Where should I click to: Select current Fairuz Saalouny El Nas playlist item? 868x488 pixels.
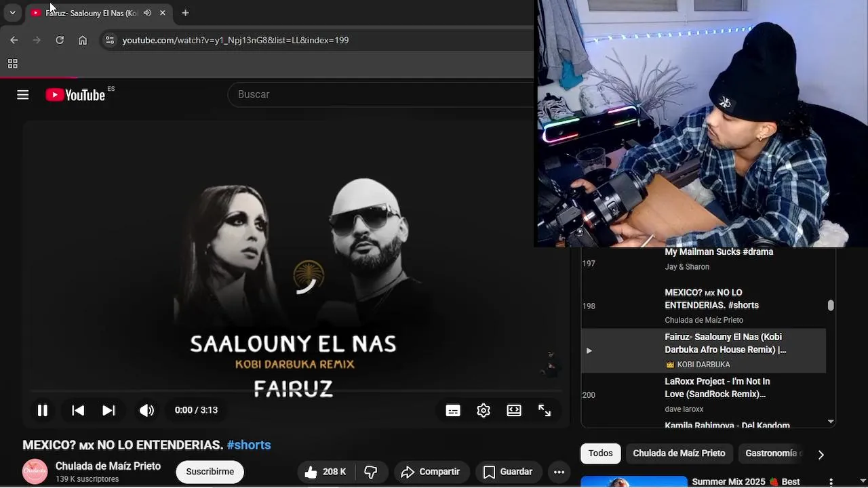click(703, 350)
